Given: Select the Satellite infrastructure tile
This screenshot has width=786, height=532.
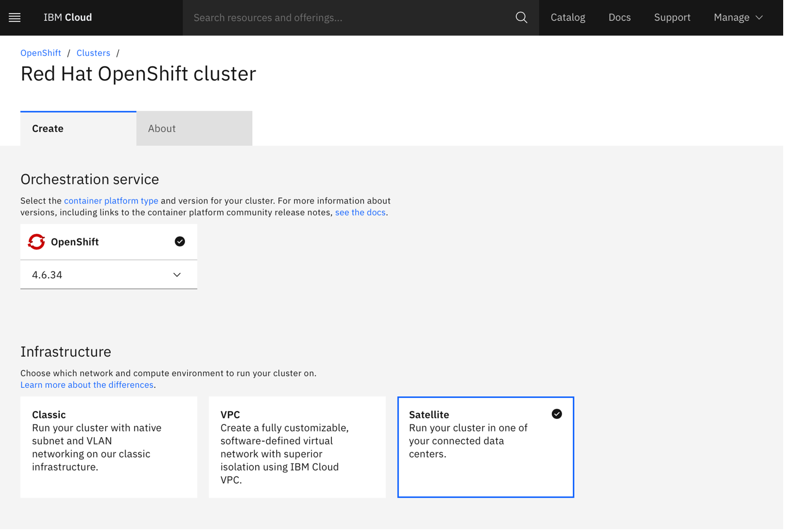Looking at the screenshot, I should [x=485, y=447].
